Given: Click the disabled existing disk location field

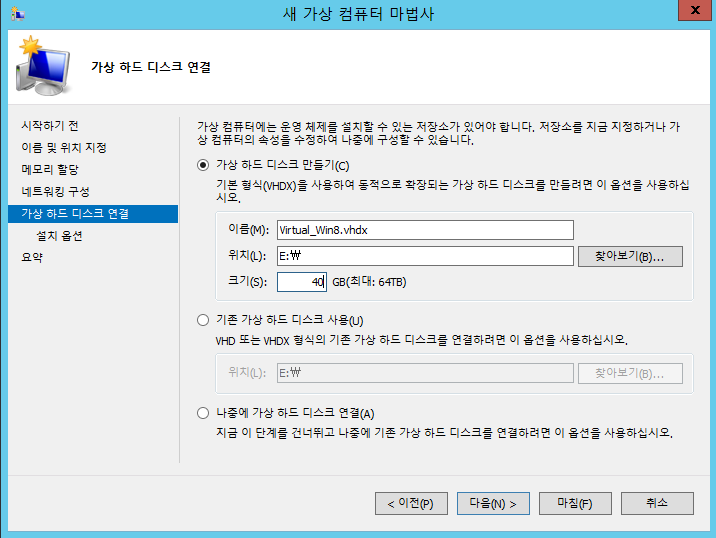Looking at the screenshot, I should [x=425, y=373].
